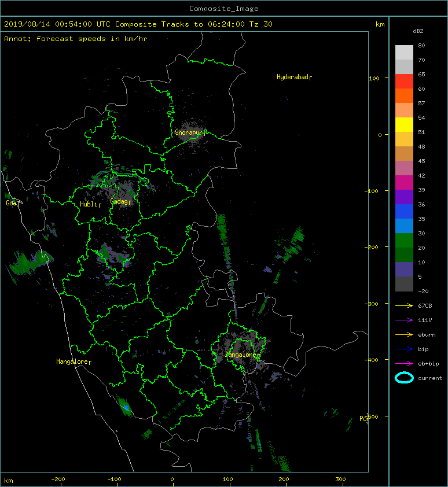This screenshot has width=448, height=487.
Task: Select the dark gray -20 dBZ swatch
Action: [x=404, y=284]
